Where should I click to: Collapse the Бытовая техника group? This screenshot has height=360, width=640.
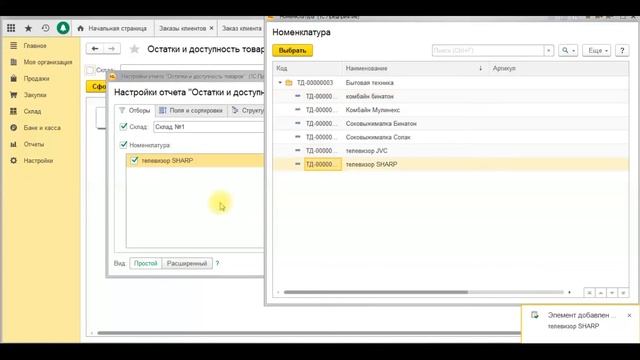click(x=280, y=82)
